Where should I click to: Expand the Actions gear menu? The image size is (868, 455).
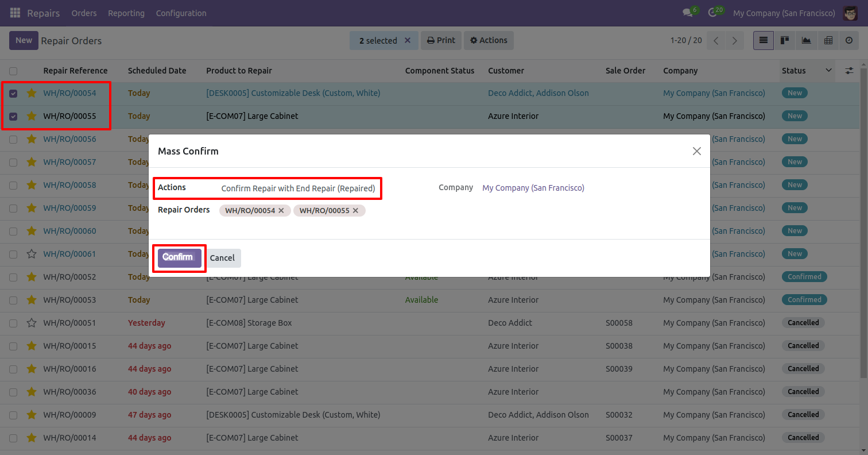(x=489, y=40)
